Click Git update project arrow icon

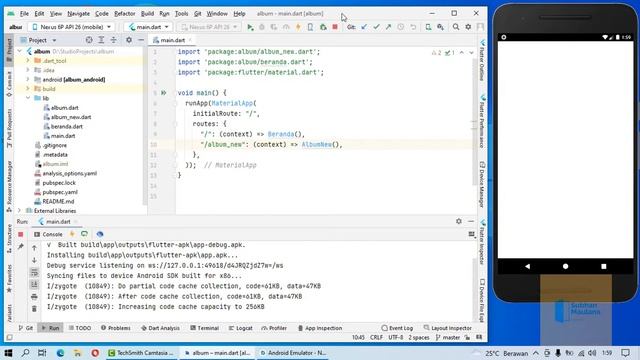click(x=364, y=27)
